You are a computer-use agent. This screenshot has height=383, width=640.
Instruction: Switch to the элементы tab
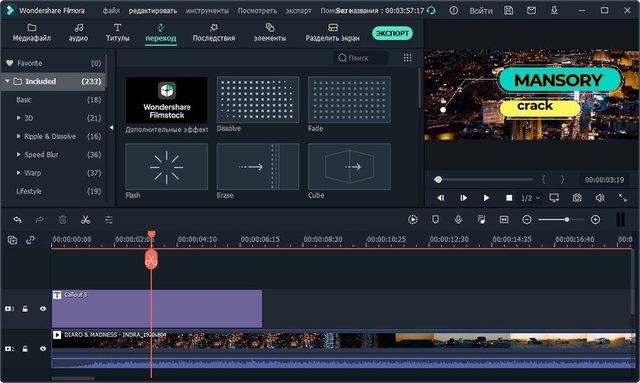(x=270, y=33)
